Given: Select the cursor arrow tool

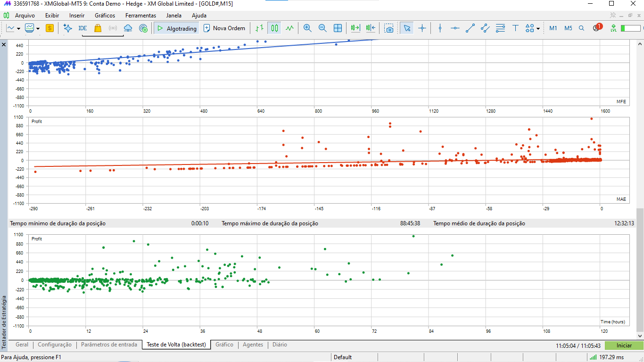Looking at the screenshot, I should pos(407,28).
